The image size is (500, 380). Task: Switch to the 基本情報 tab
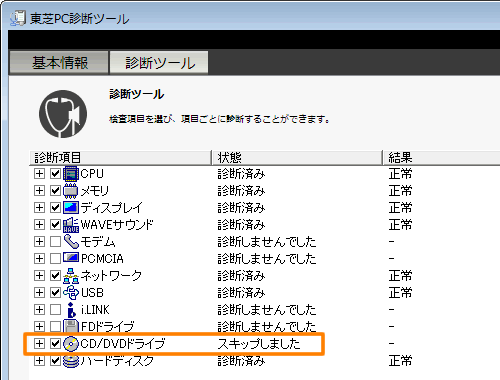59,63
